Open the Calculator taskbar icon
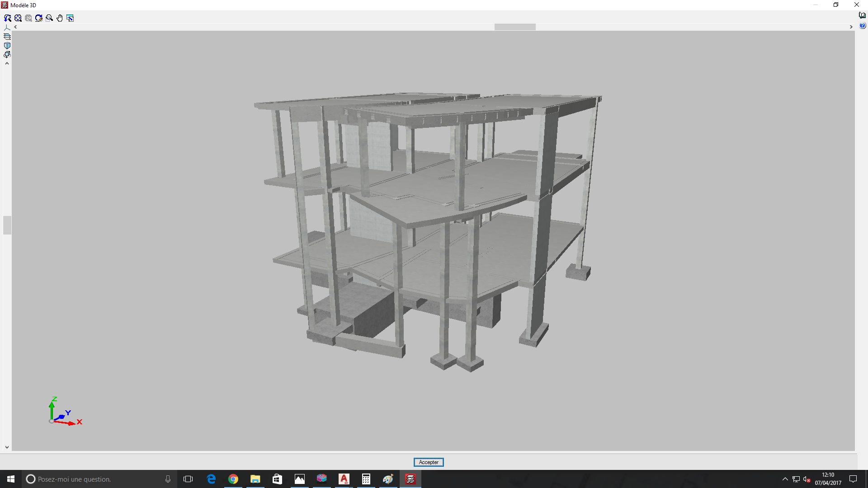This screenshot has width=868, height=488. [x=366, y=479]
